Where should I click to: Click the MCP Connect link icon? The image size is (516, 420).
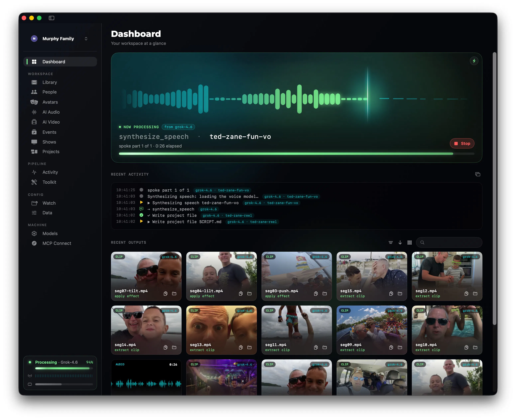34,243
